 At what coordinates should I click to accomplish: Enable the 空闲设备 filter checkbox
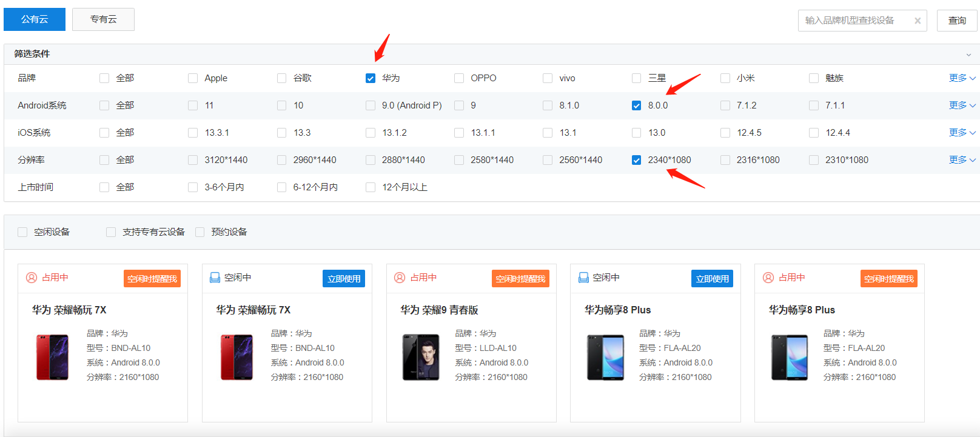click(22, 232)
